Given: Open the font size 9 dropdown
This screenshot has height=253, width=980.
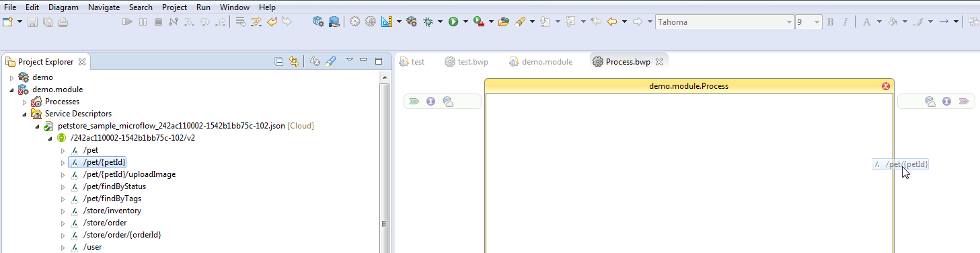Looking at the screenshot, I should pos(817,22).
